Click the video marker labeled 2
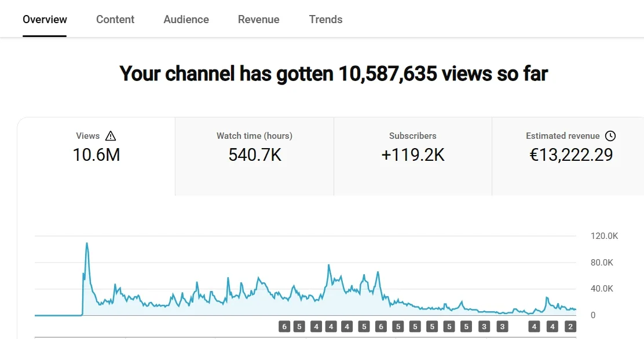Viewport: 644px width, 339px height. pos(570,327)
